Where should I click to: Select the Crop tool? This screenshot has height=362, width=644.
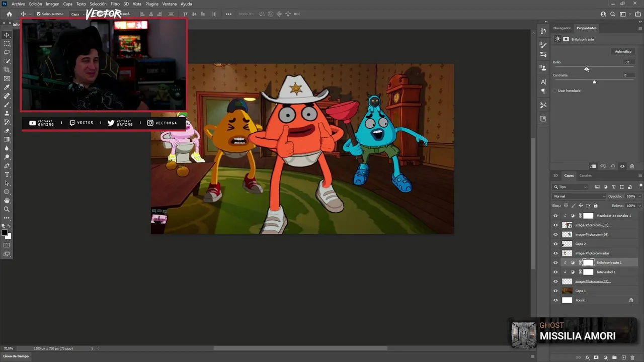point(7,69)
